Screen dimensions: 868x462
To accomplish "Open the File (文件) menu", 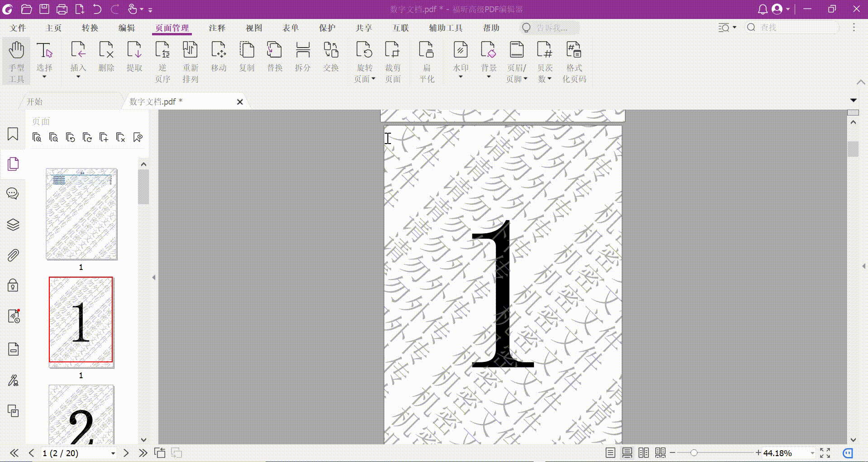I will point(18,28).
